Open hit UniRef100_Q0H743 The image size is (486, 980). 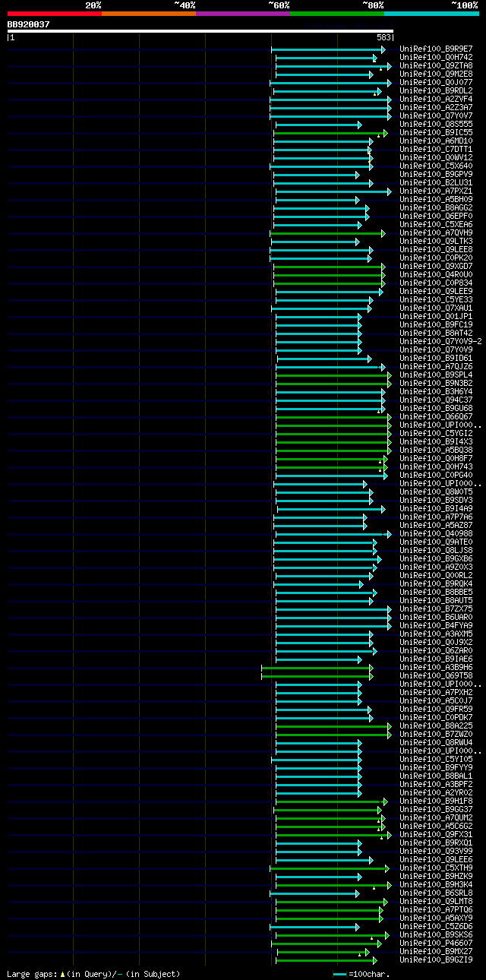pyautogui.click(x=436, y=466)
